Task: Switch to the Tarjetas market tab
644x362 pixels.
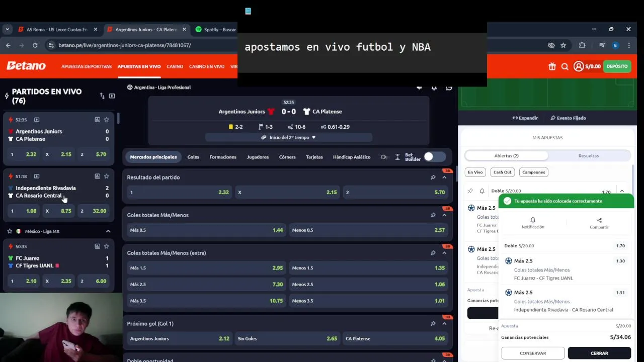Action: click(314, 157)
